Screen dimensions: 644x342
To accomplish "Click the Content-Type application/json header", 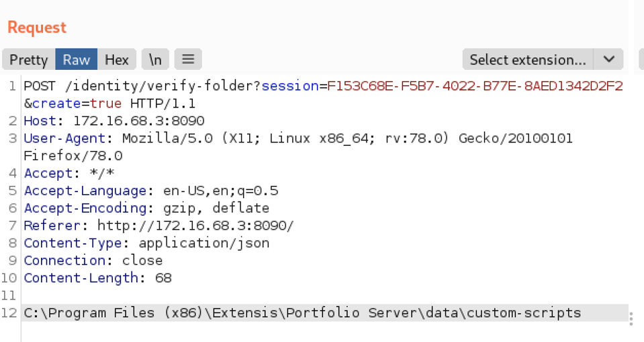I will 146,243.
